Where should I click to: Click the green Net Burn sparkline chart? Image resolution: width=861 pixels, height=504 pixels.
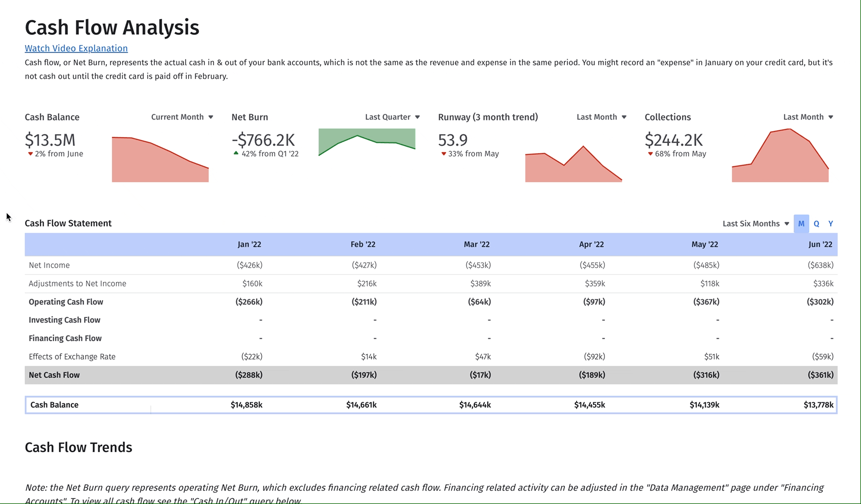coord(367,142)
